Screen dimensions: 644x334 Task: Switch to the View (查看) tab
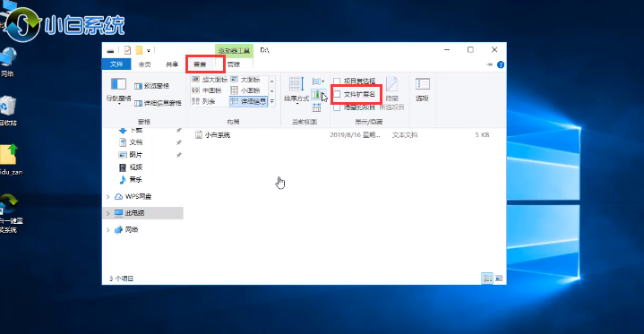200,64
